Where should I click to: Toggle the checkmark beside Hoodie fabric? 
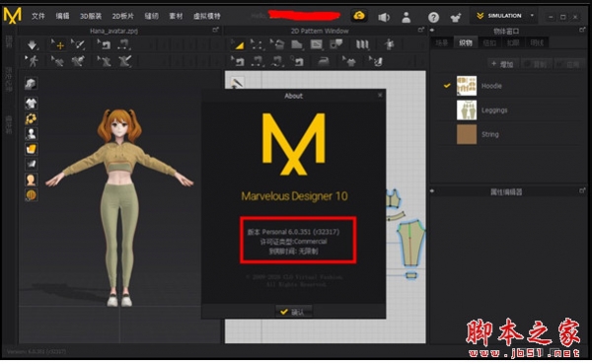point(447,86)
